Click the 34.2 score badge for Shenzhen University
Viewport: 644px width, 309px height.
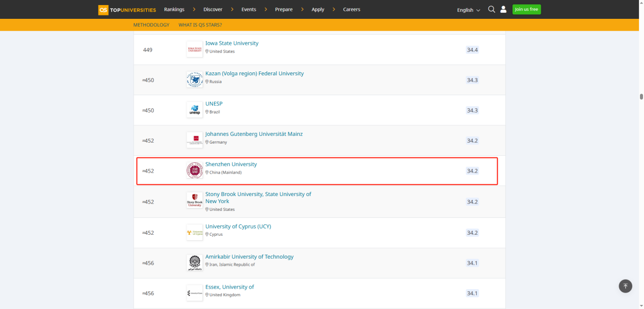[x=472, y=171]
